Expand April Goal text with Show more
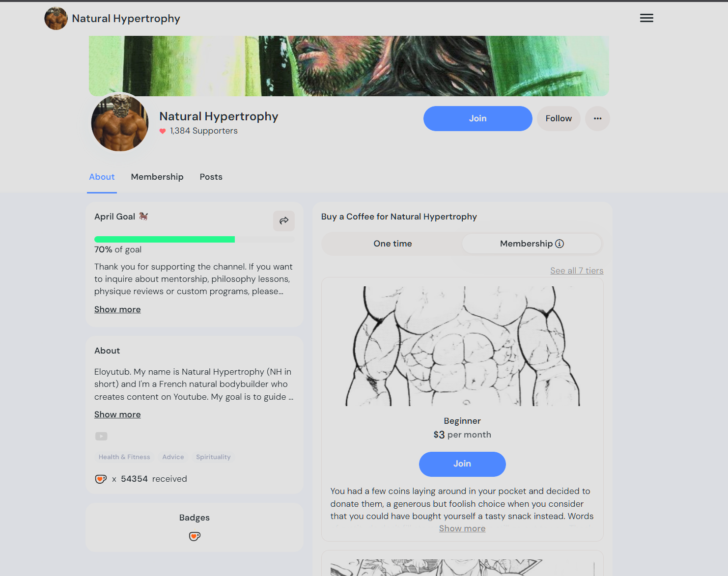This screenshot has width=728, height=576. pos(117,309)
